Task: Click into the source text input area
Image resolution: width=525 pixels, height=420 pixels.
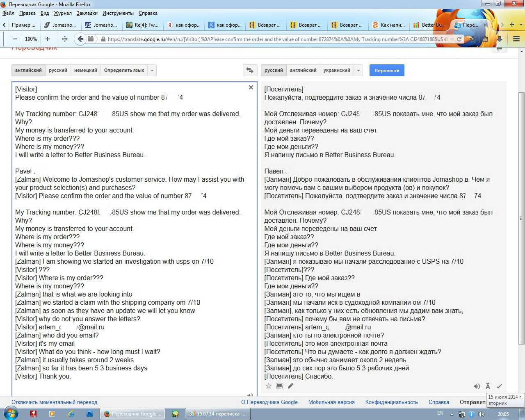Action: tap(131, 386)
